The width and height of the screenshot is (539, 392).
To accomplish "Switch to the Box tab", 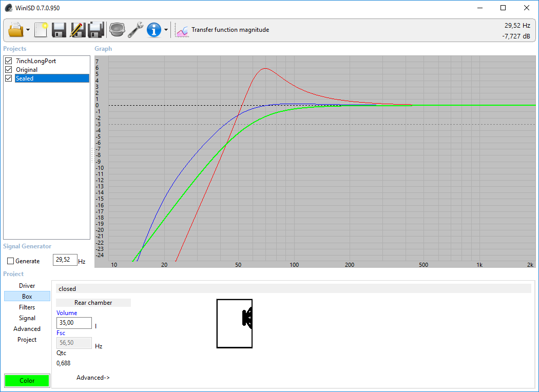I will (27, 296).
